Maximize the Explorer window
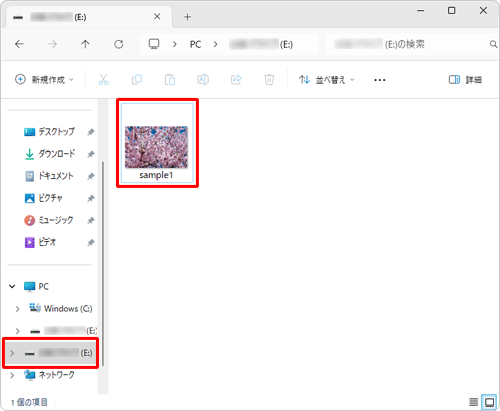Viewport: 500px width, 411px height. click(x=451, y=11)
